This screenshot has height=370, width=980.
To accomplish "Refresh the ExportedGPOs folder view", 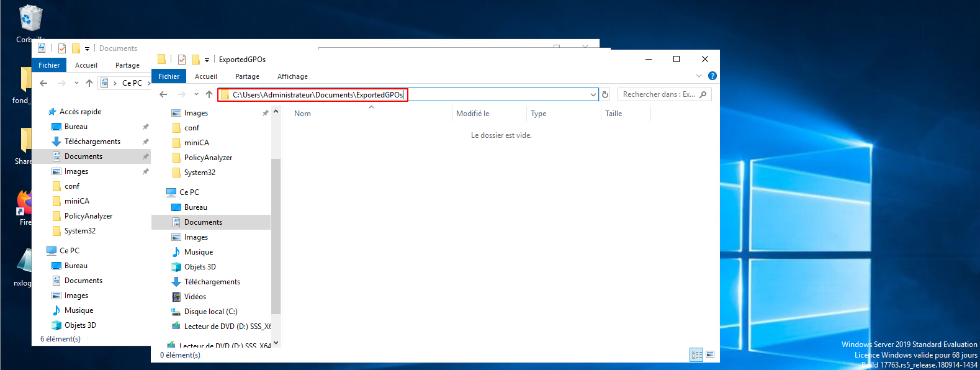I will click(605, 94).
